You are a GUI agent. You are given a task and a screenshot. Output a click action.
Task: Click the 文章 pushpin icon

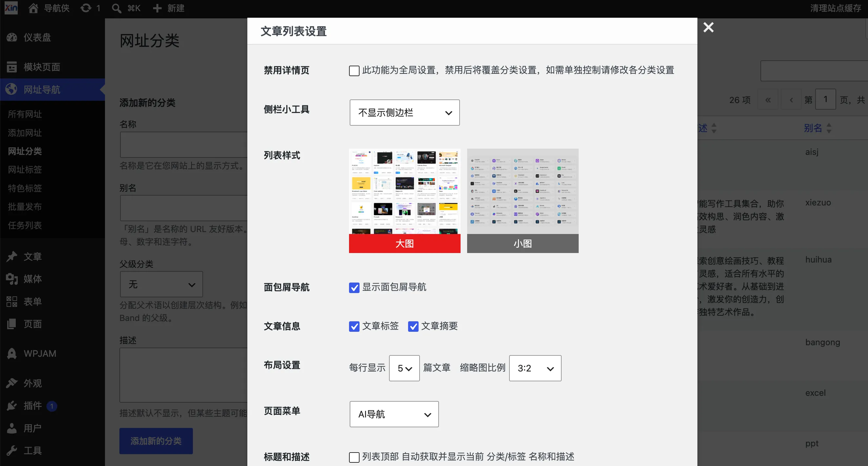12,257
